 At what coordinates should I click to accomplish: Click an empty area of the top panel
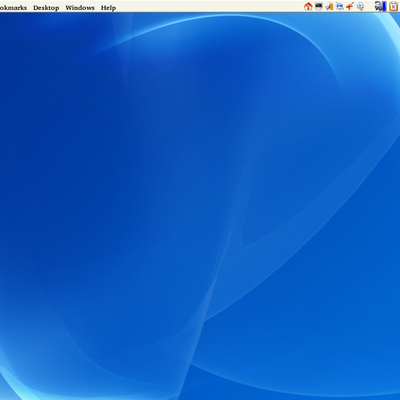(207, 6)
